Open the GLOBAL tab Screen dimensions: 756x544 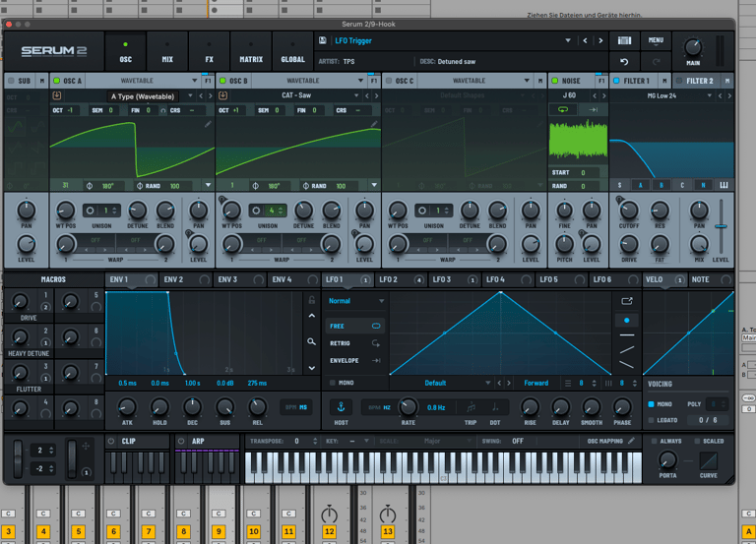click(x=292, y=52)
